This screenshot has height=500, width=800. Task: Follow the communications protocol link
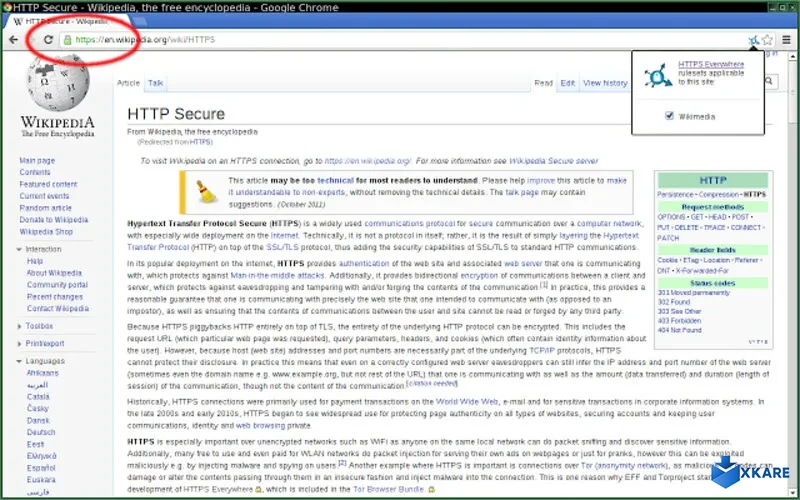pos(409,223)
